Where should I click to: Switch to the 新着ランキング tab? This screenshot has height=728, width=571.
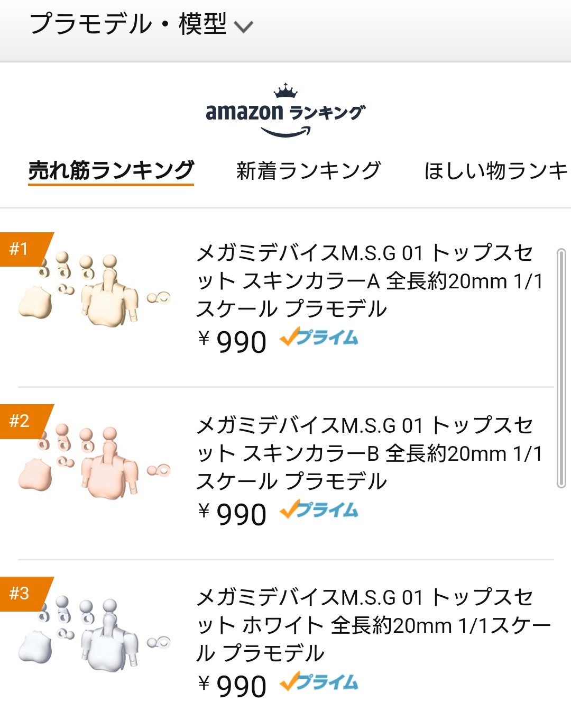coord(308,170)
